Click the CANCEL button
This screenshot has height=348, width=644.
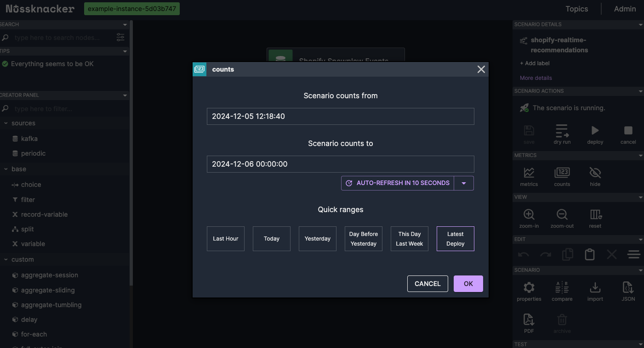[x=427, y=284]
